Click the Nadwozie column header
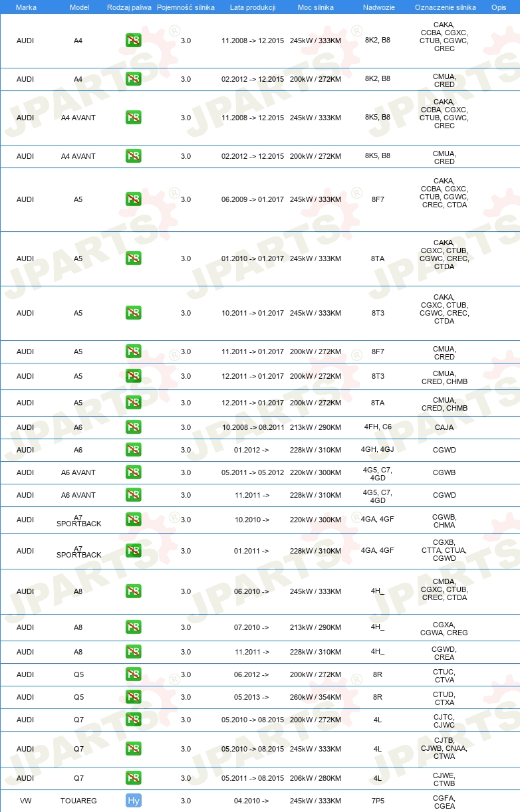 [378, 7]
